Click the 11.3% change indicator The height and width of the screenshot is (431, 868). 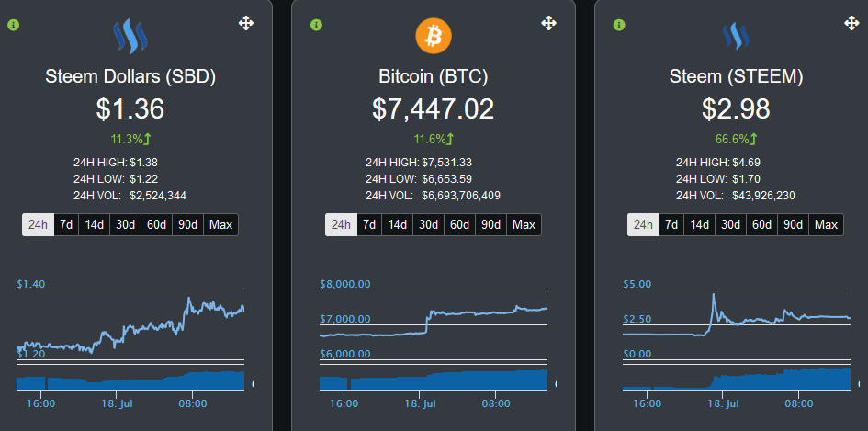coord(130,139)
